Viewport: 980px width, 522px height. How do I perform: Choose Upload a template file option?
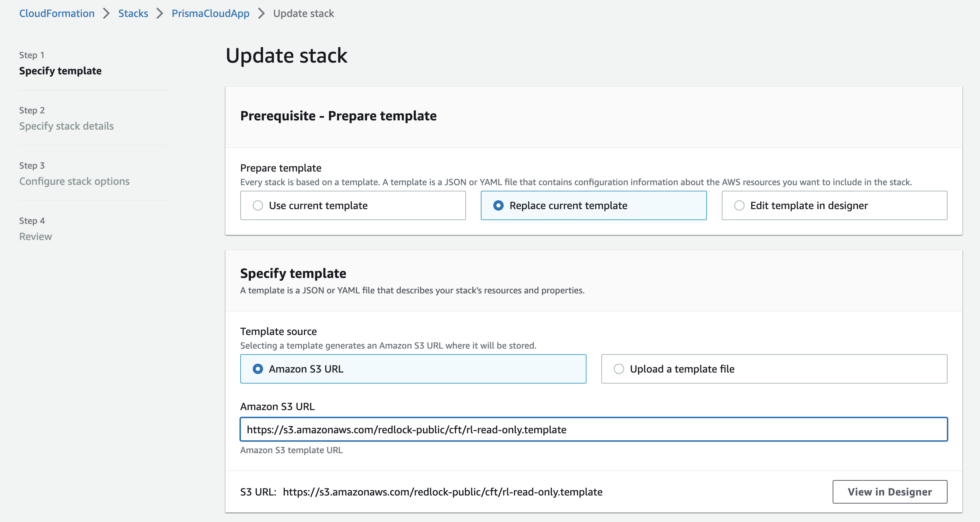point(619,369)
